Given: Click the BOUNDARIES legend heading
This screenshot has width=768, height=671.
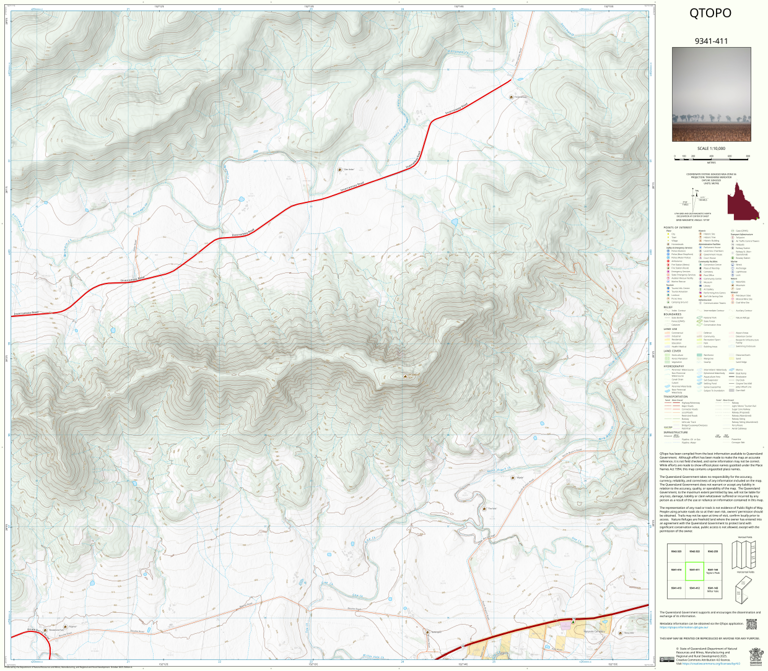Looking at the screenshot, I should point(672,314).
